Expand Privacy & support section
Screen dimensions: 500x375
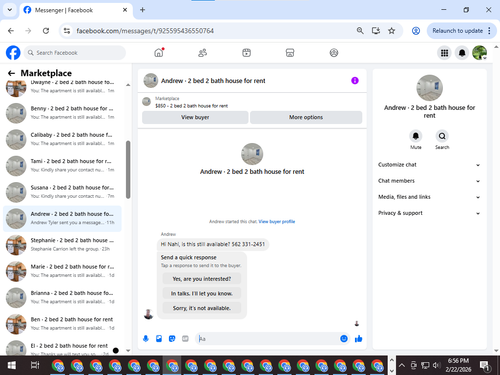tap(429, 213)
